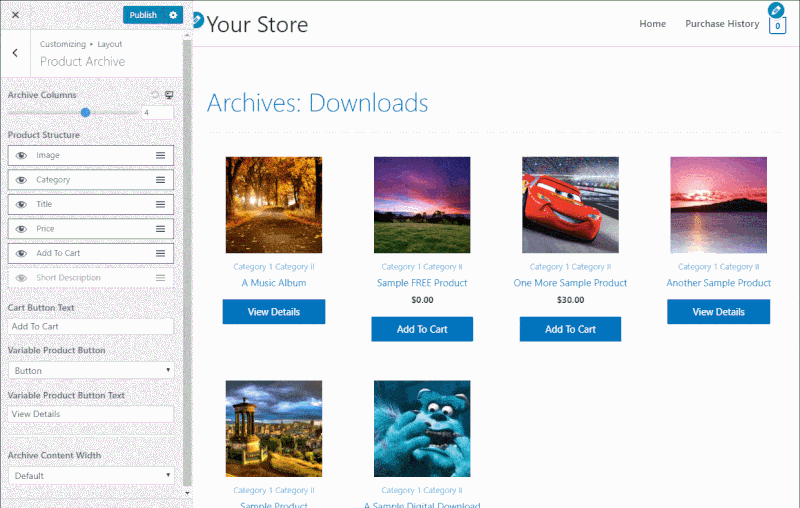Image resolution: width=800 pixels, height=508 pixels.
Task: Open publish settings gear icon
Action: click(x=173, y=15)
